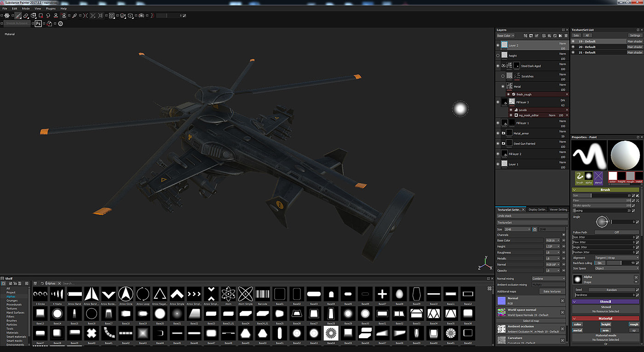
Task: Toggle Backface culling On button
Action: 598,263
